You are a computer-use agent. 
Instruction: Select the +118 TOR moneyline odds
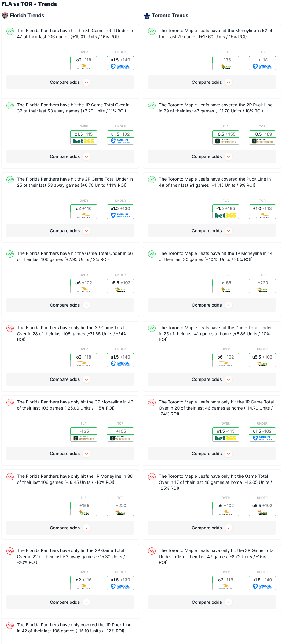point(262,60)
